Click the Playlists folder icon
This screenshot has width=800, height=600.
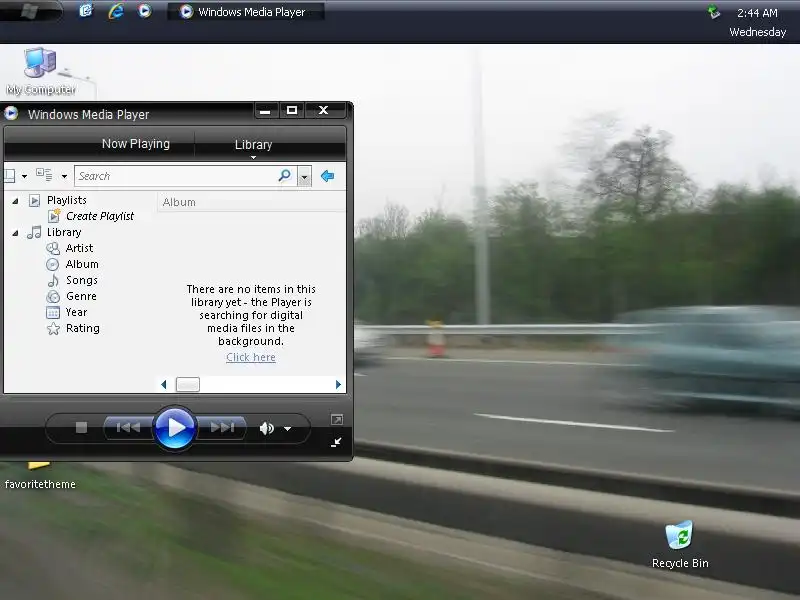coord(34,201)
